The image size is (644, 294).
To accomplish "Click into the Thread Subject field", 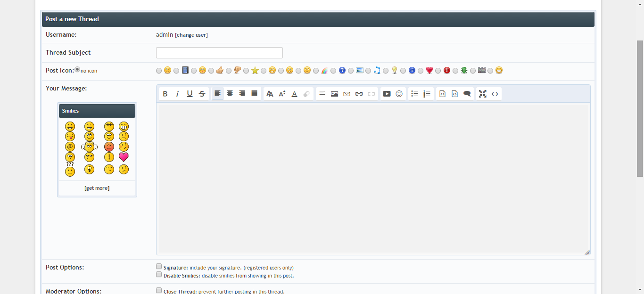I will click(x=219, y=53).
